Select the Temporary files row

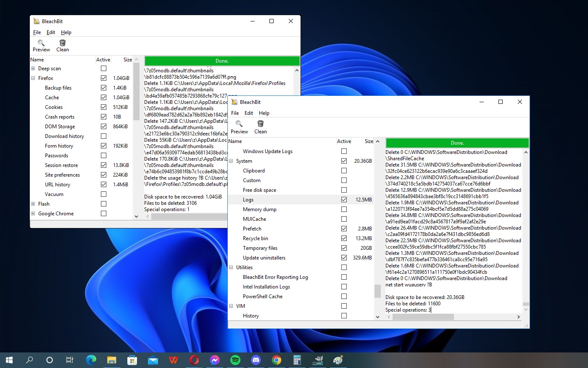tap(260, 248)
